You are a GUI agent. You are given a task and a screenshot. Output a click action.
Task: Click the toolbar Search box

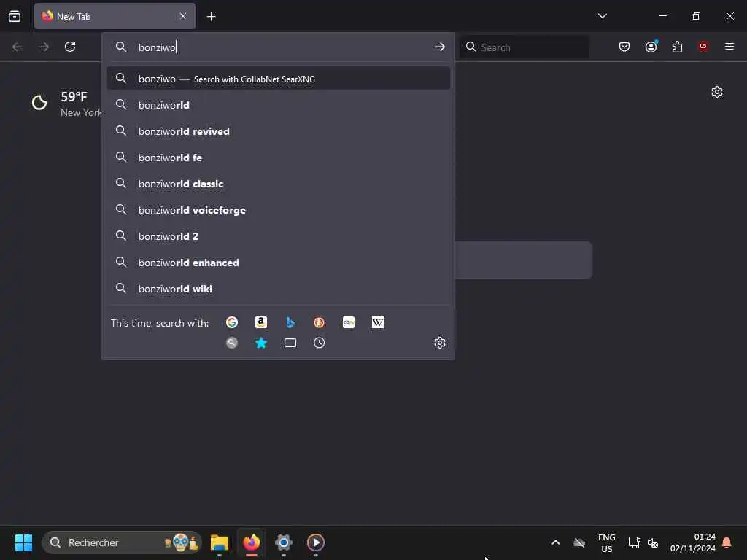tap(525, 47)
